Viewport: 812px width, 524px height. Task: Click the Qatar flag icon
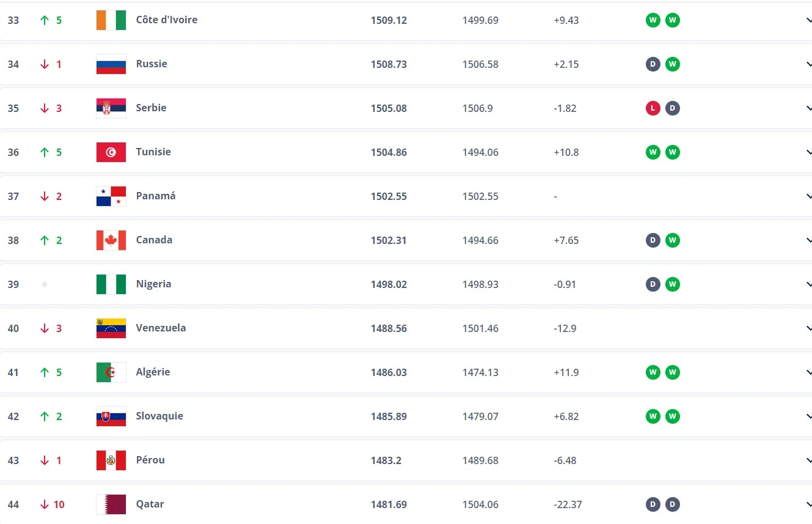(x=111, y=504)
